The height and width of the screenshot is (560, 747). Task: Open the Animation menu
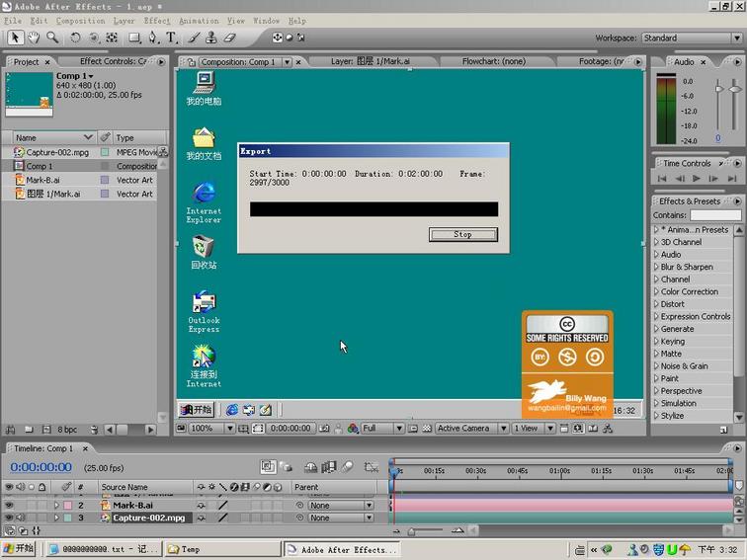click(199, 21)
